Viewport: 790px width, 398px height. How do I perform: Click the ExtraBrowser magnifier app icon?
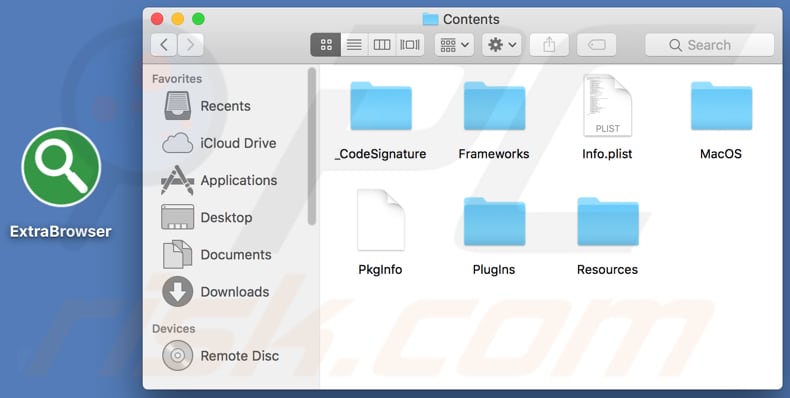pos(61,167)
